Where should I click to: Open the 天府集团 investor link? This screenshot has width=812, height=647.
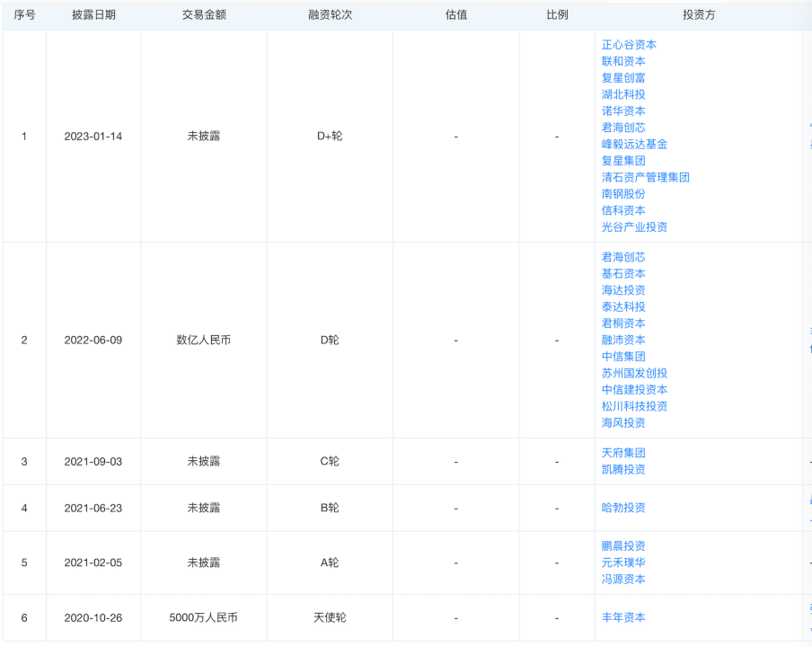[x=623, y=453]
